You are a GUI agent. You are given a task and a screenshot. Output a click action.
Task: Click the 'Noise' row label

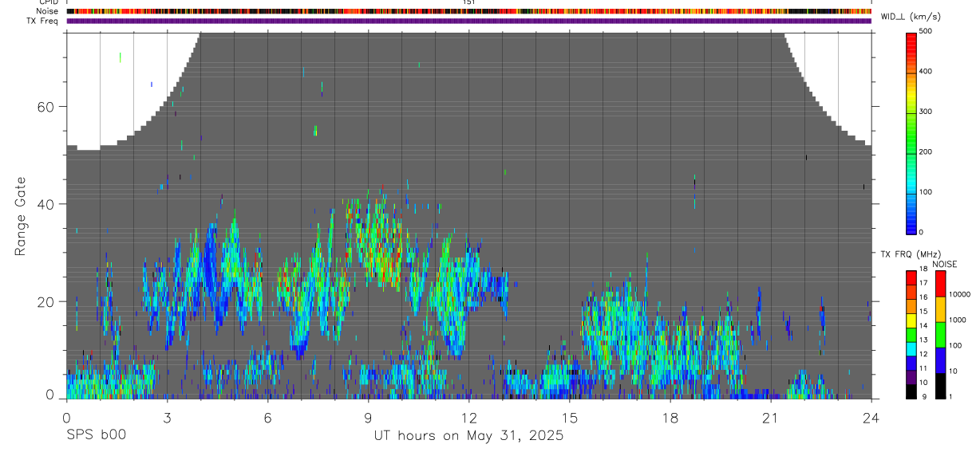point(47,11)
